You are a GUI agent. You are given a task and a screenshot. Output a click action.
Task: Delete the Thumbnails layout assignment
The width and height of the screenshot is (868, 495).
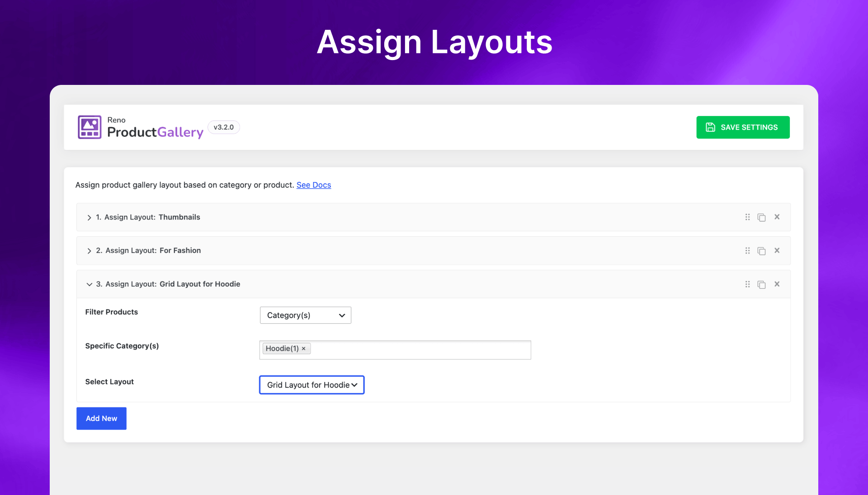pos(777,217)
